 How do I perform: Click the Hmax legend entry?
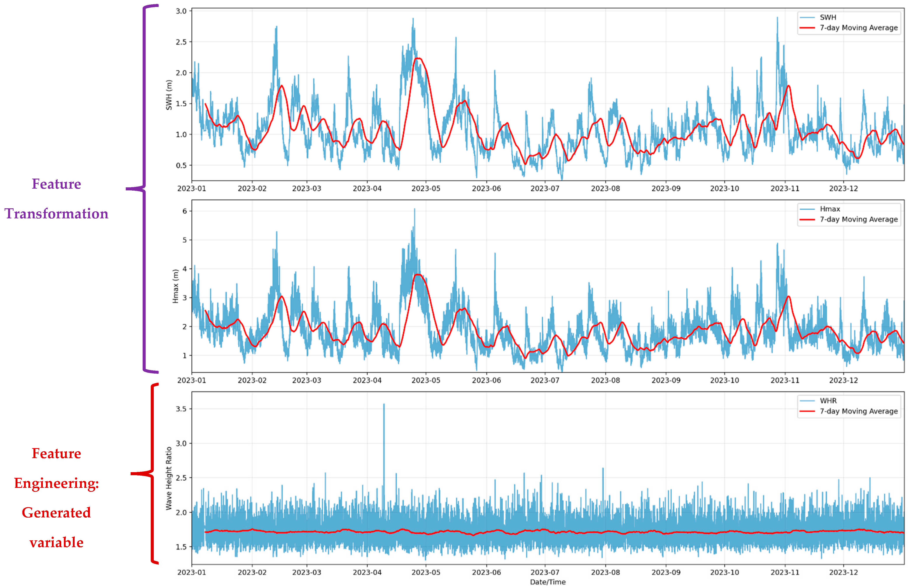830,209
